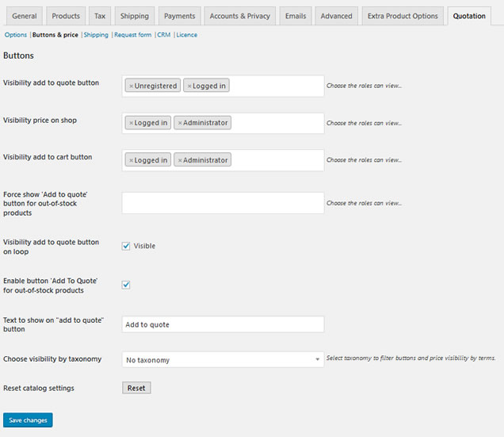
Task: Toggle 'Add To Quote' for out-of-stock products checkbox
Action: click(x=126, y=285)
